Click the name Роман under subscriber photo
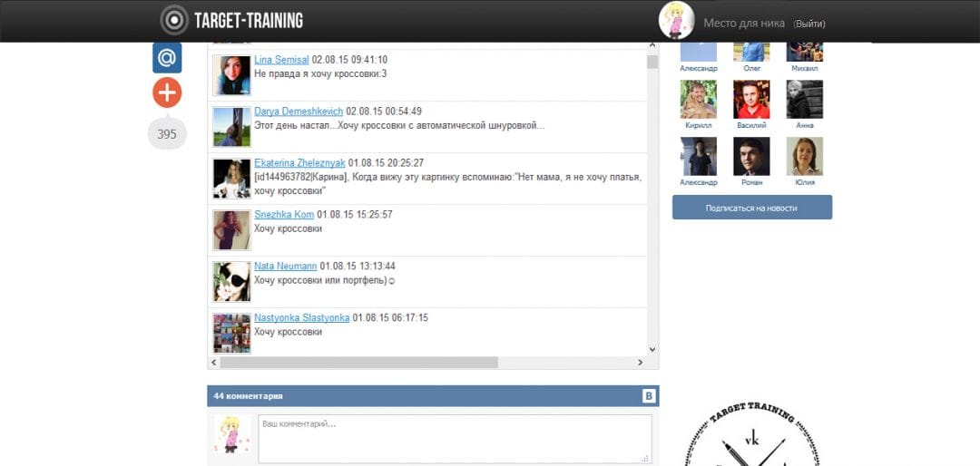 pyautogui.click(x=752, y=182)
